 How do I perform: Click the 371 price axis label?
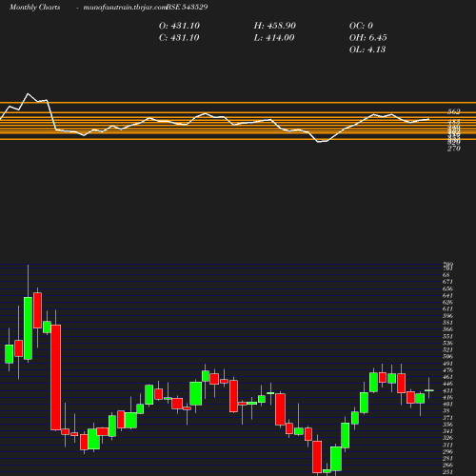point(447,418)
